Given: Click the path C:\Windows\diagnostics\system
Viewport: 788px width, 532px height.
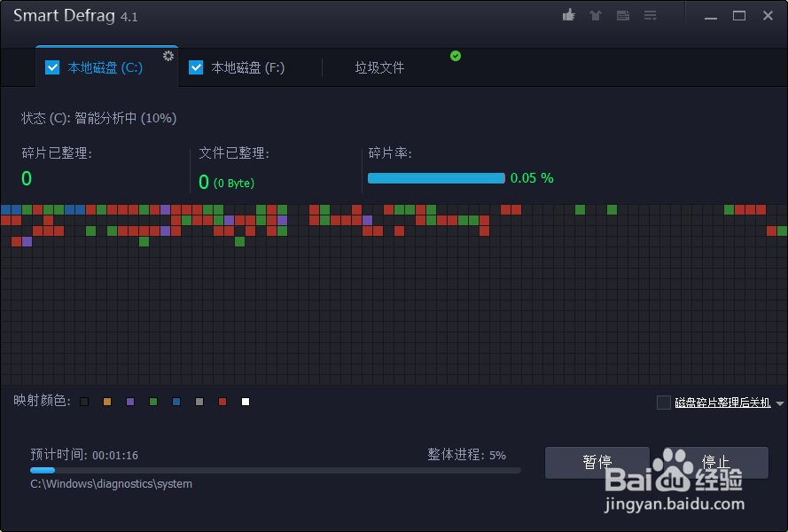Looking at the screenshot, I should pyautogui.click(x=111, y=484).
